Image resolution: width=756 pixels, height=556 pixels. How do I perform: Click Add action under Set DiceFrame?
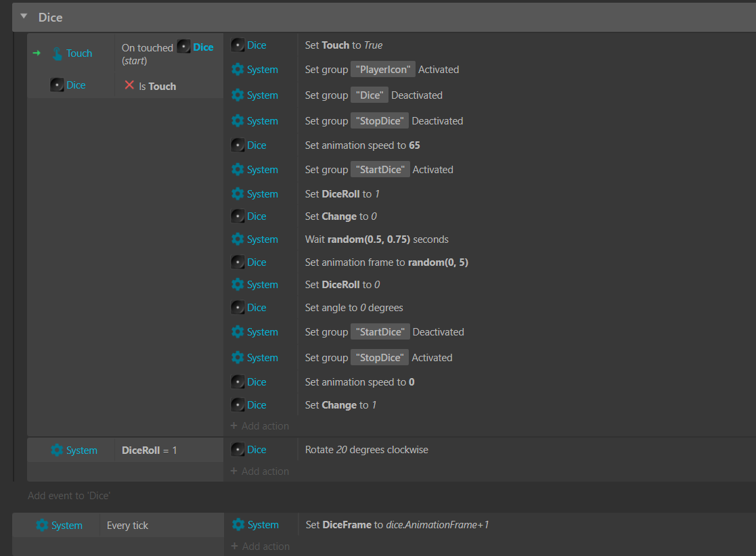260,547
